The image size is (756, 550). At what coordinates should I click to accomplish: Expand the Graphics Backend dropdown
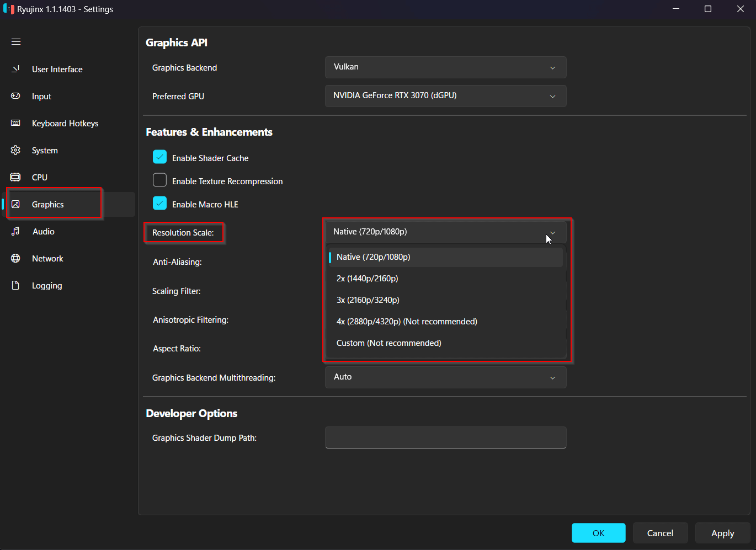[445, 67]
